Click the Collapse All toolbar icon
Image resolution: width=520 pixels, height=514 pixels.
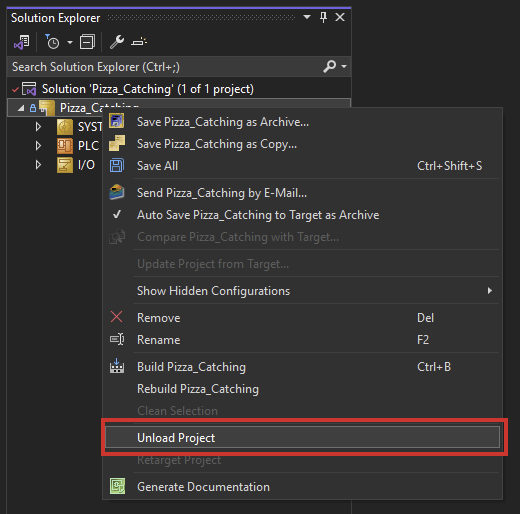point(87,42)
